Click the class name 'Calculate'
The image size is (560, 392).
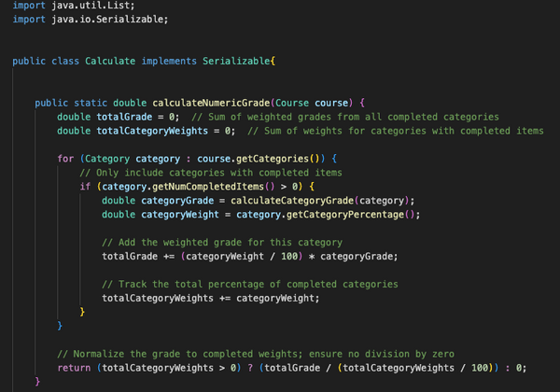click(110, 61)
